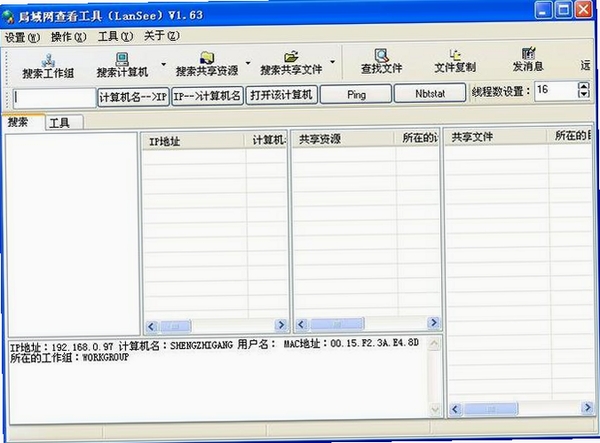Click the 共享文件 column header
Image resolution: width=600 pixels, height=443 pixels.
point(496,137)
